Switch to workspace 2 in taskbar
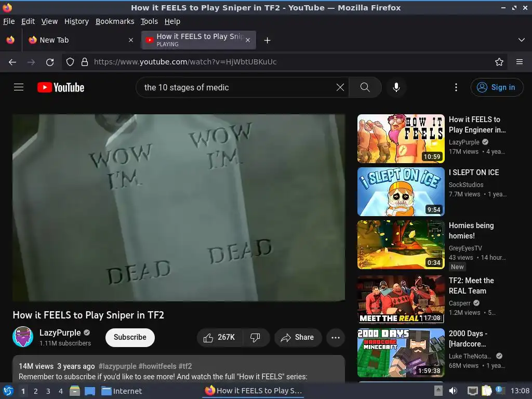Viewport: 532px width, 399px height. [x=36, y=391]
